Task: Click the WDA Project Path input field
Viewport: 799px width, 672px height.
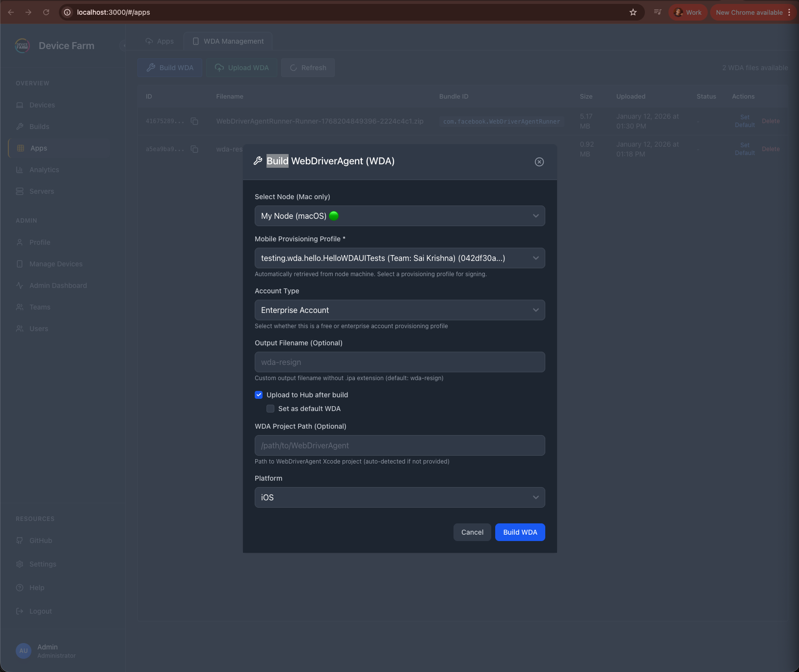Action: pos(399,445)
